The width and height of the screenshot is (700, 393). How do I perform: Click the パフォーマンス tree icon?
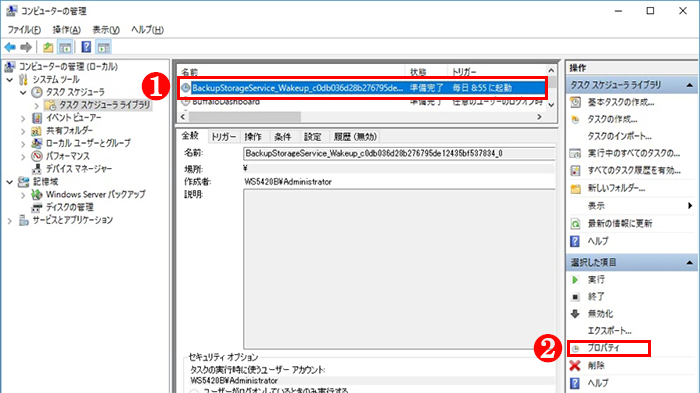pyautogui.click(x=37, y=156)
